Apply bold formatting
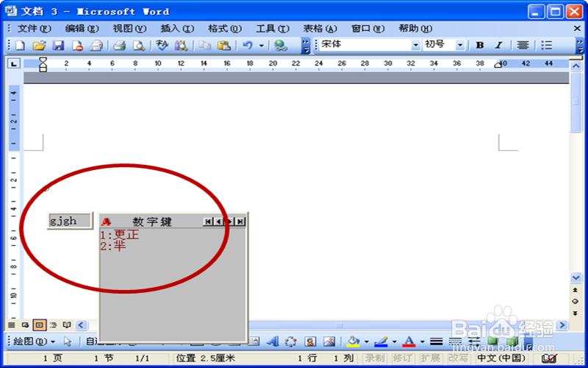This screenshot has width=588, height=368. click(x=480, y=46)
